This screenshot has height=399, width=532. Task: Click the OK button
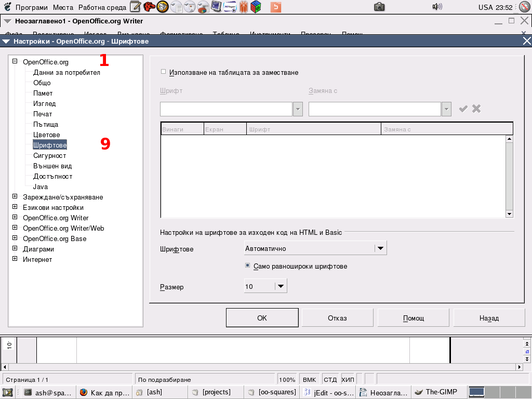coord(262,318)
